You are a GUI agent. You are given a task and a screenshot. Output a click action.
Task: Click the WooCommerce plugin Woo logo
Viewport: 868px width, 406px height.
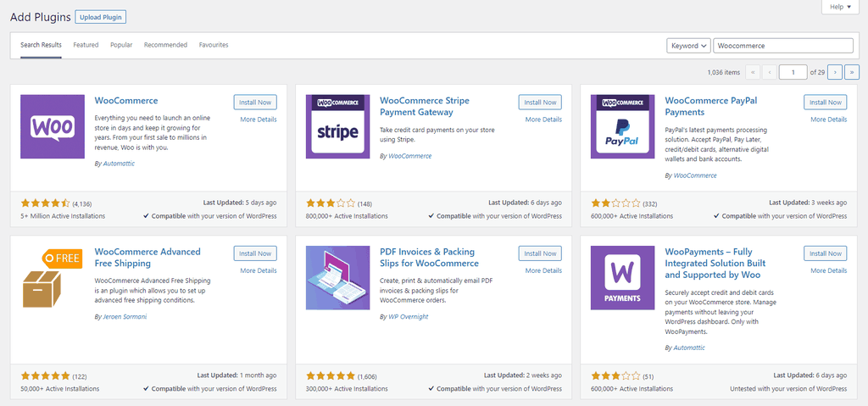[x=53, y=127]
